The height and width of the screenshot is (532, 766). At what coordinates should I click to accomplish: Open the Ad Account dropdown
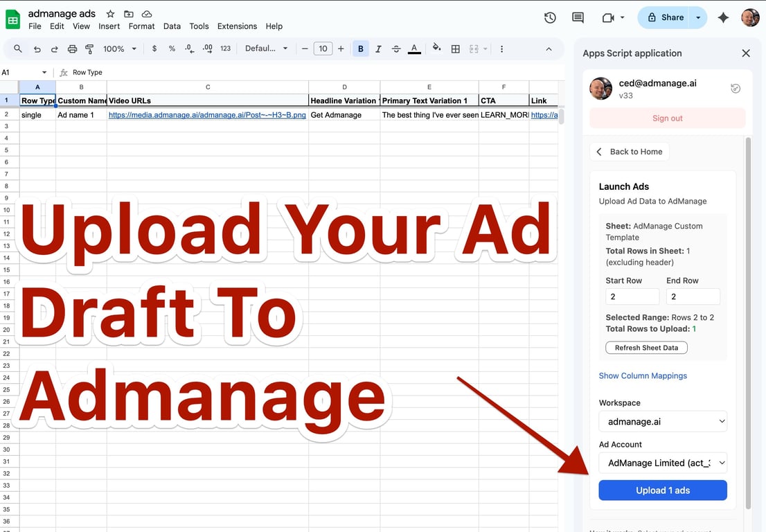tap(663, 463)
